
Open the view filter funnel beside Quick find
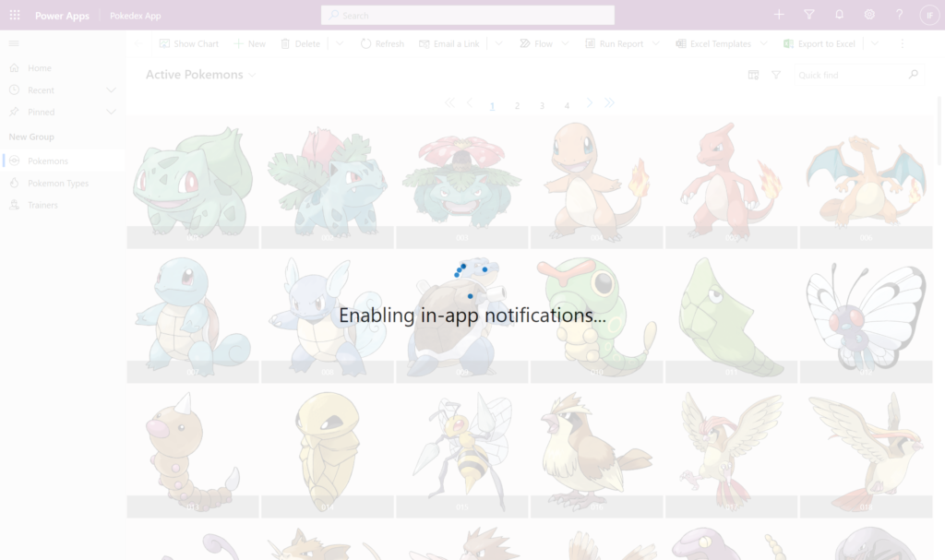776,75
